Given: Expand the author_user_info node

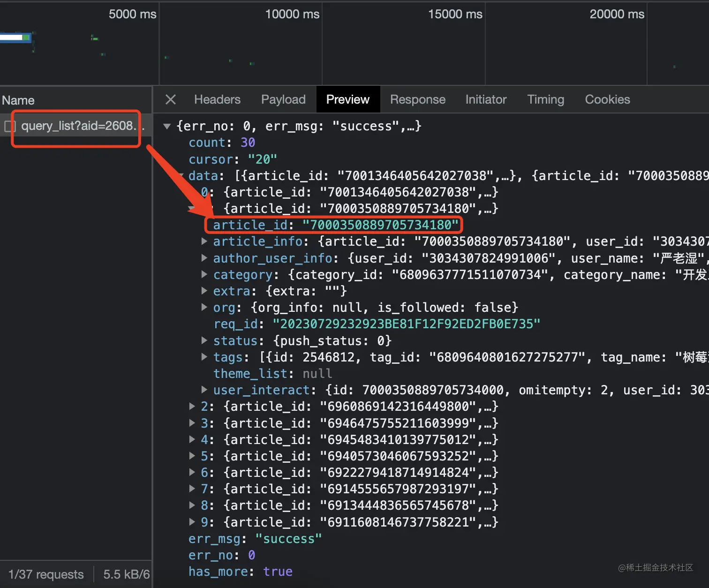Looking at the screenshot, I should (204, 258).
